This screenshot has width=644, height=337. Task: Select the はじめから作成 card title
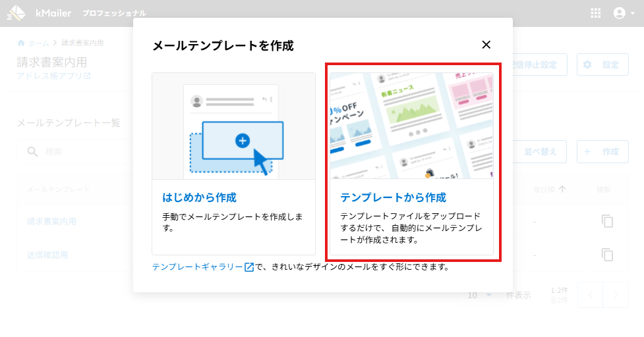pyautogui.click(x=199, y=197)
